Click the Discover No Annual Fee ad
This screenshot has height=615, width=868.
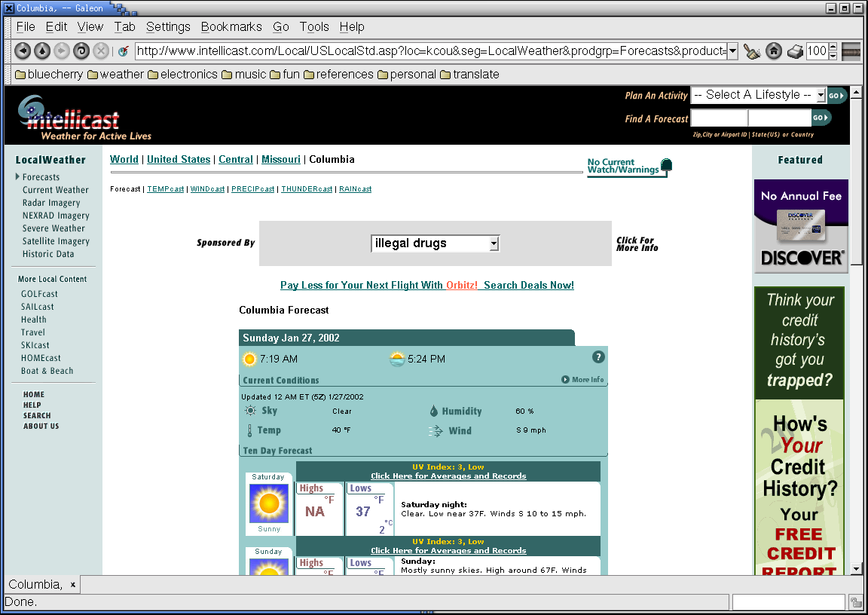click(x=801, y=226)
